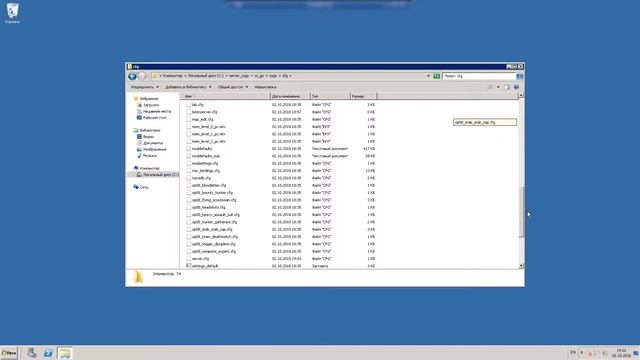Click the green refresh button beside the address bar

(436, 76)
